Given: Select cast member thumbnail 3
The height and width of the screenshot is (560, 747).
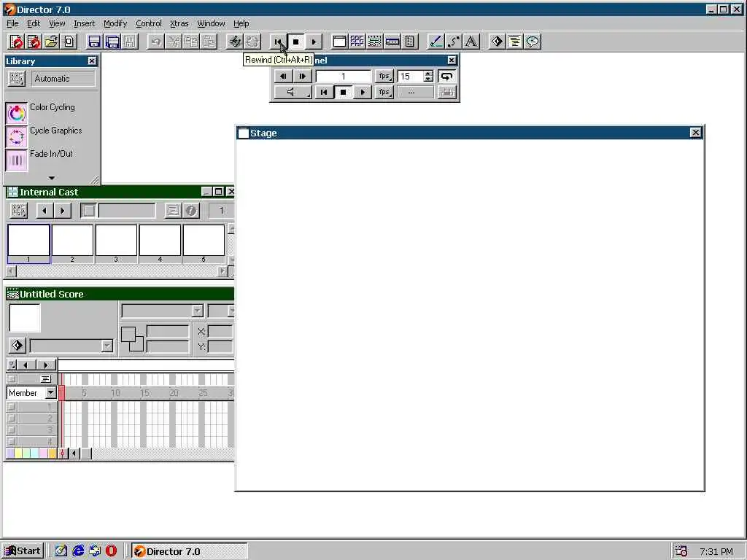Looking at the screenshot, I should point(116,244).
